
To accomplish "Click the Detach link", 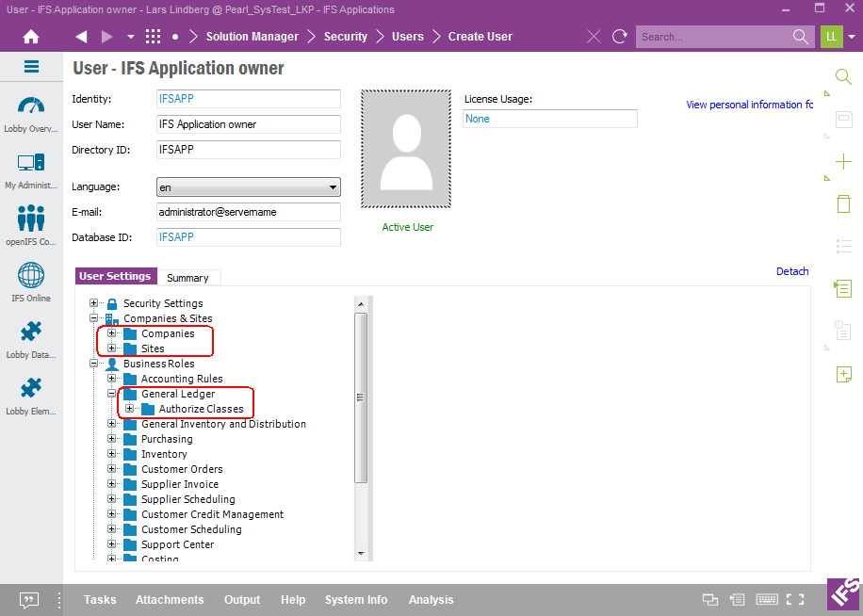I will [x=791, y=271].
